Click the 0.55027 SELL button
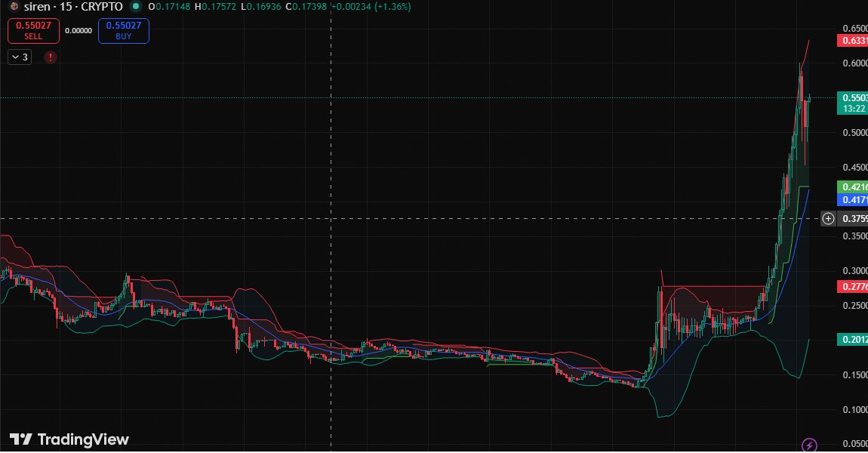The width and height of the screenshot is (868, 453). [33, 30]
